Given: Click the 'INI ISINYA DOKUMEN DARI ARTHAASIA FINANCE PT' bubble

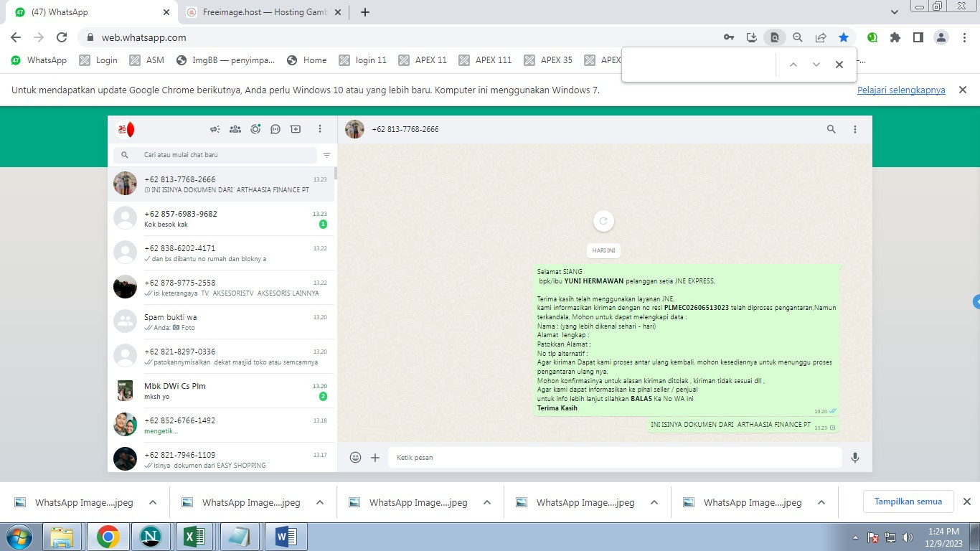Looking at the screenshot, I should [x=743, y=425].
